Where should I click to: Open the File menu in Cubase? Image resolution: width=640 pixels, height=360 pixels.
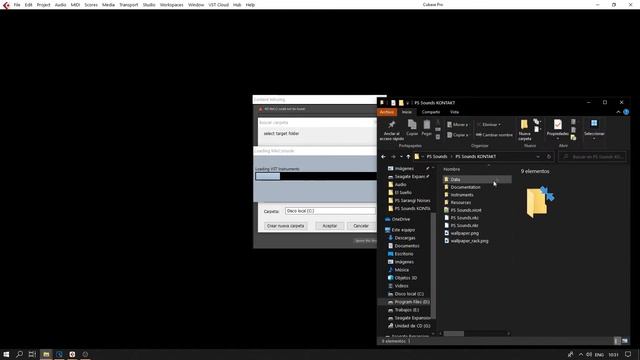tap(17, 5)
